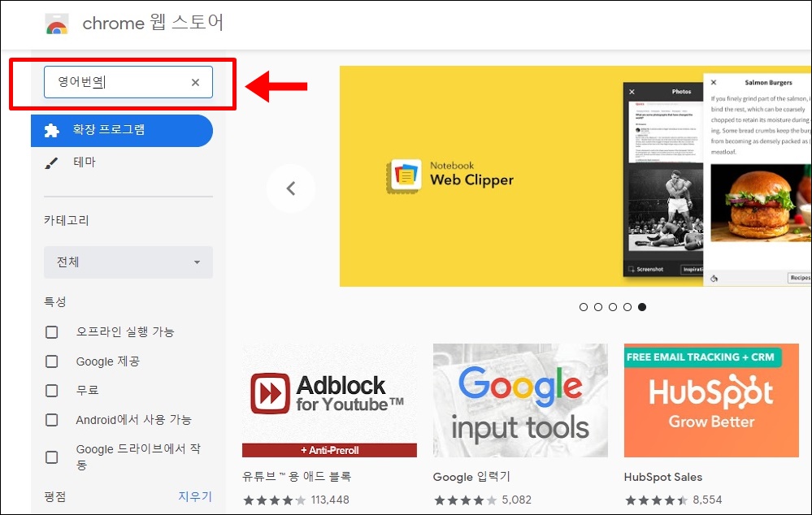
Task: Go to previous banner with left chevron
Action: coord(291,188)
